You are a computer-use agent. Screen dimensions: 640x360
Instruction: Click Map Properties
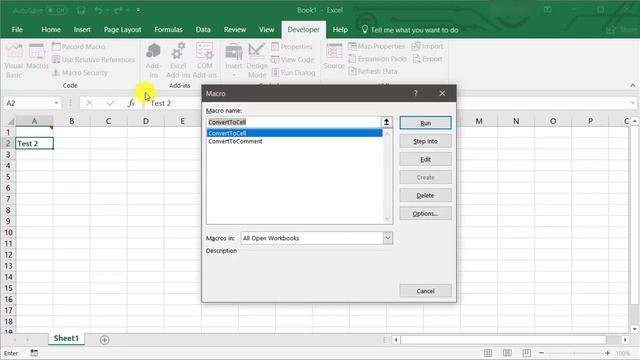point(376,46)
